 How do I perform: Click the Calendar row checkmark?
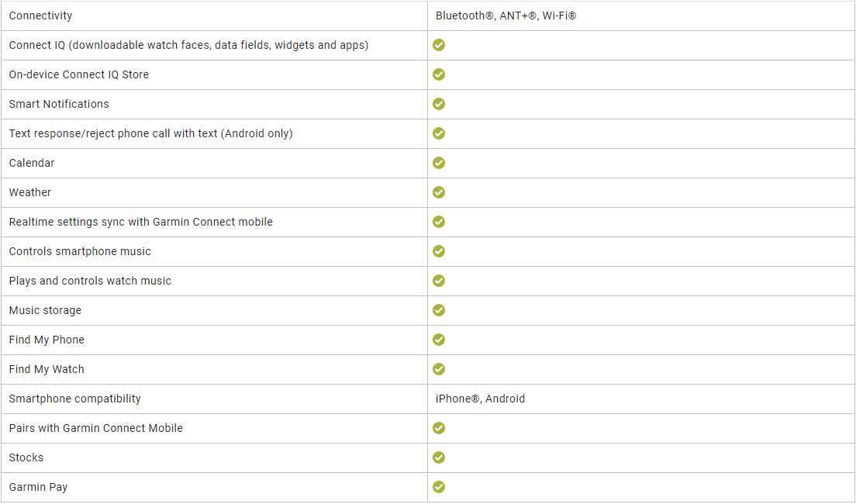438,163
